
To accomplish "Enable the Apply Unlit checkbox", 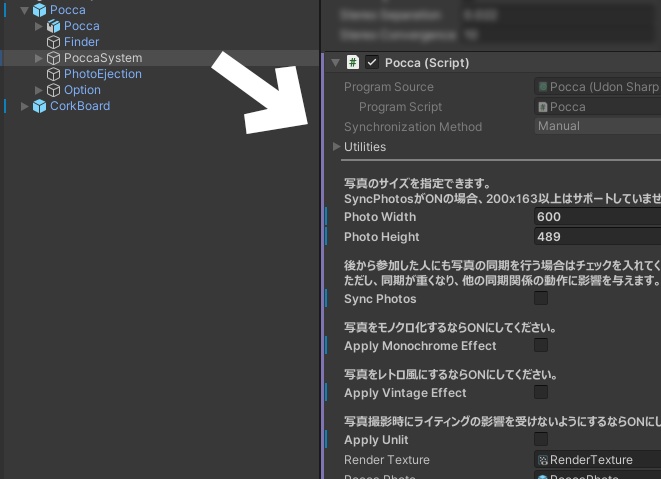I will click(x=541, y=439).
